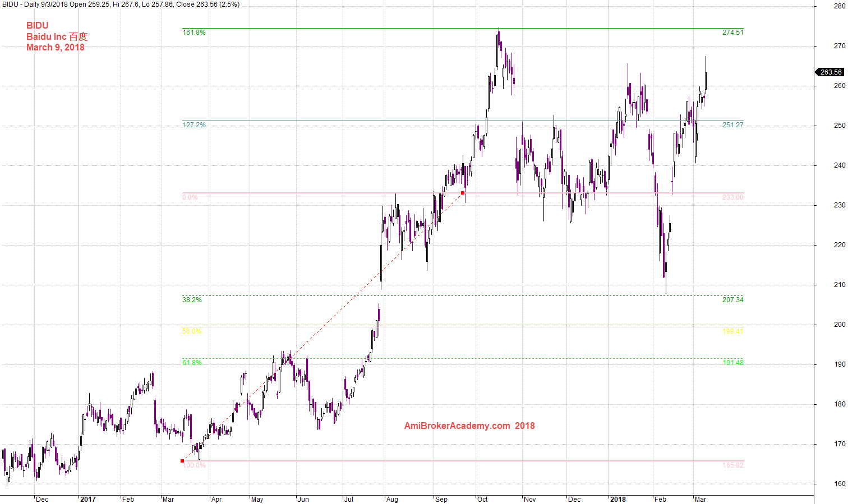The height and width of the screenshot is (504, 848).
Task: Click the red 'BIDU' title label
Action: 38,26
